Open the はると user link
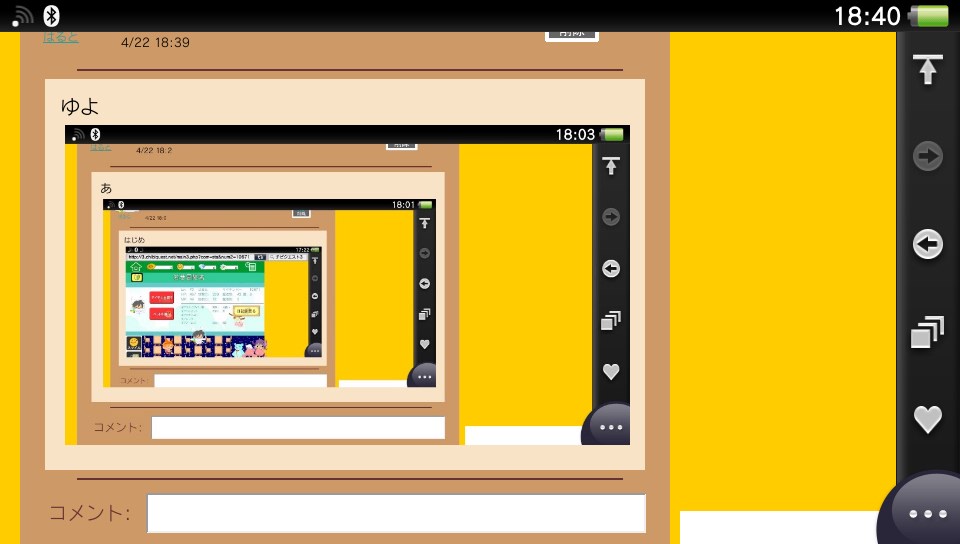The height and width of the screenshot is (544, 960). [x=61, y=38]
